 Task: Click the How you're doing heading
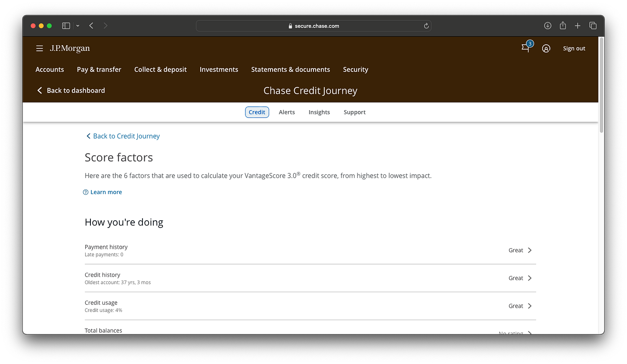pyautogui.click(x=124, y=222)
